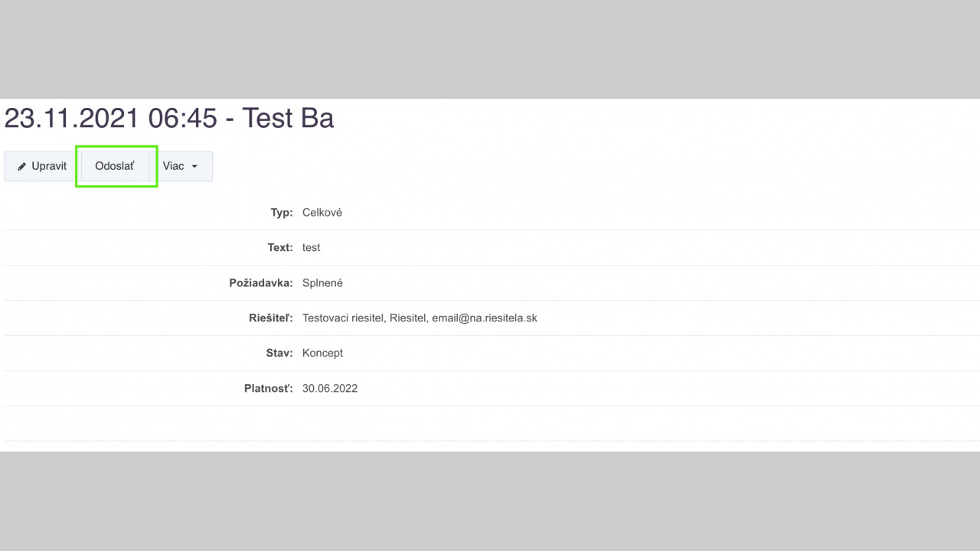980x551 pixels.
Task: Click the Požiadavka field label
Action: tap(260, 283)
